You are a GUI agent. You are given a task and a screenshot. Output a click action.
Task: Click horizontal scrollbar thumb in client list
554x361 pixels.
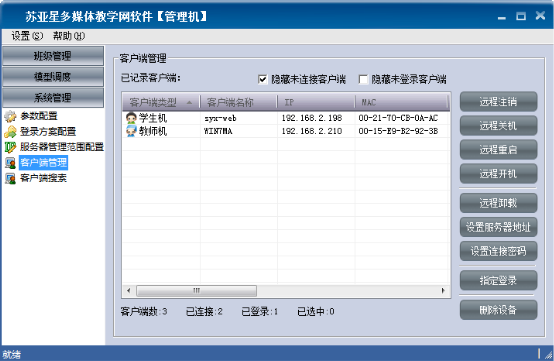pos(196,291)
